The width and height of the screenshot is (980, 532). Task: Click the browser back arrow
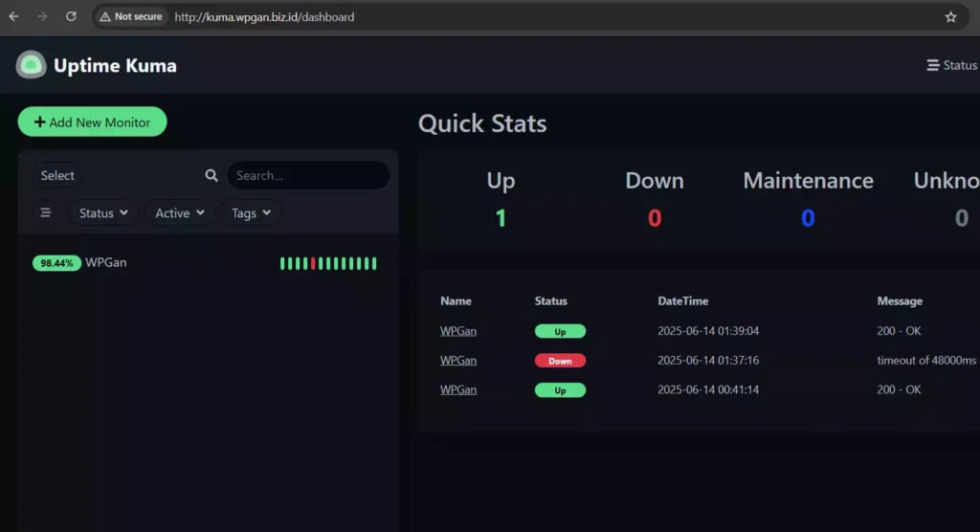pyautogui.click(x=13, y=17)
